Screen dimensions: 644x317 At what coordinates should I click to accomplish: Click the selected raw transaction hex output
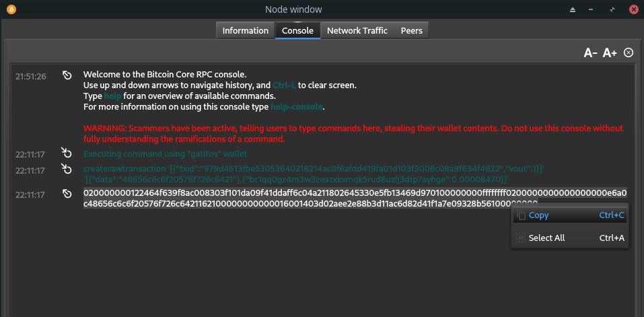pyautogui.click(x=355, y=199)
